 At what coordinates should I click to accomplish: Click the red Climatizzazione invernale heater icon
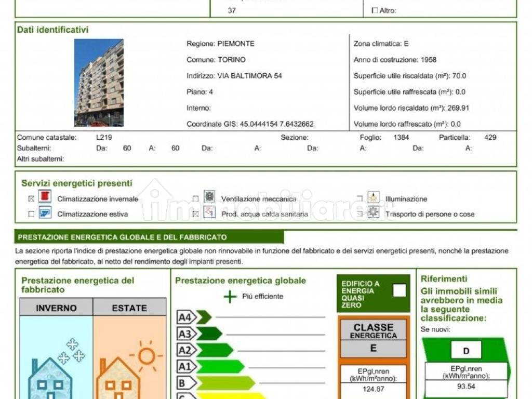[45, 197]
